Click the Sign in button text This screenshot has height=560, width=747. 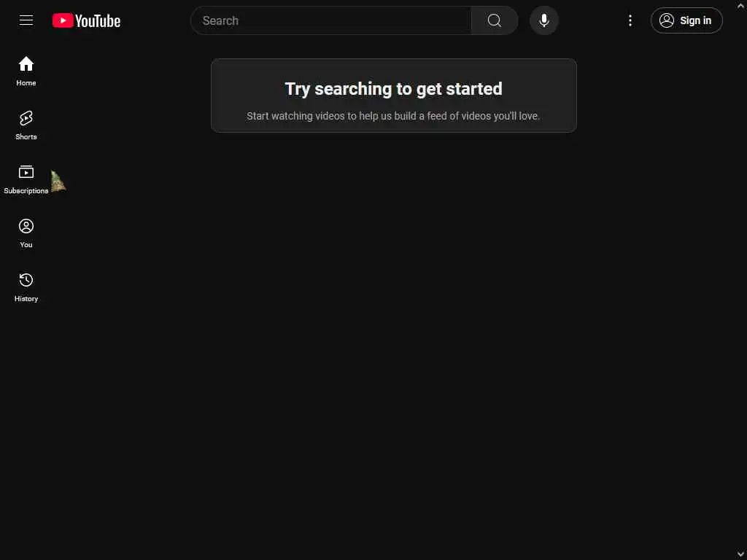(x=695, y=20)
